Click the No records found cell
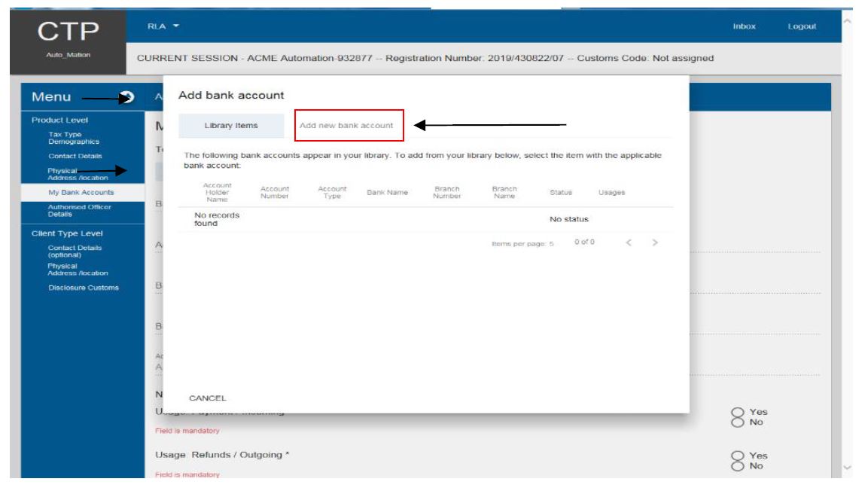868x497 pixels. tap(217, 219)
